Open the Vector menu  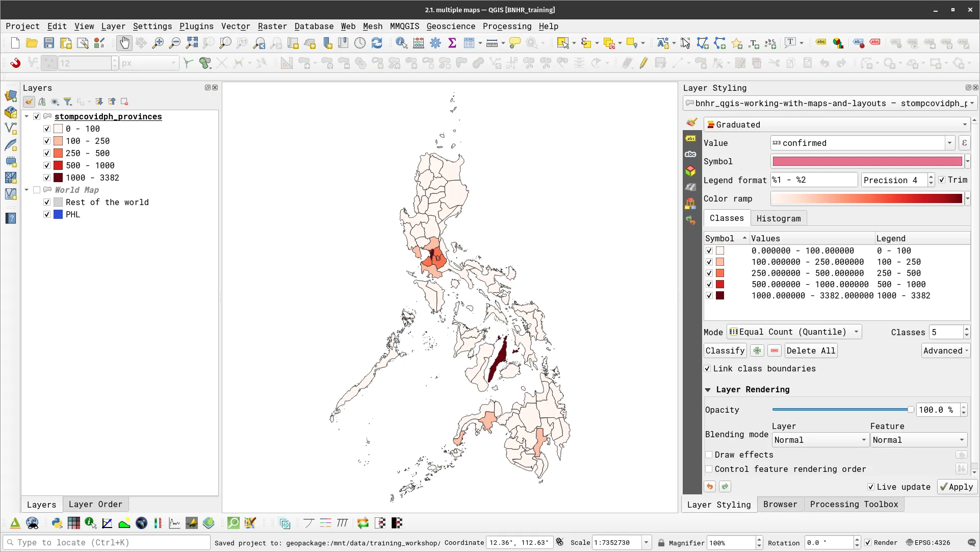(x=235, y=26)
